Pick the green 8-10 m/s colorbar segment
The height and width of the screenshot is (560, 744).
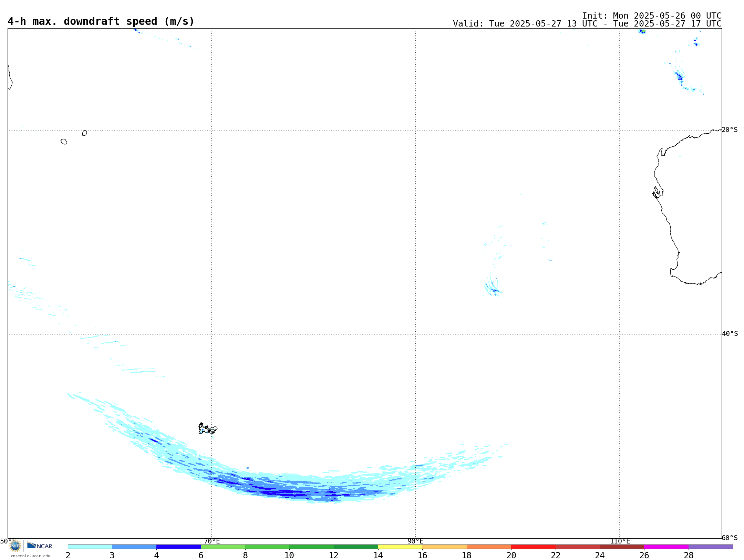coord(267,547)
